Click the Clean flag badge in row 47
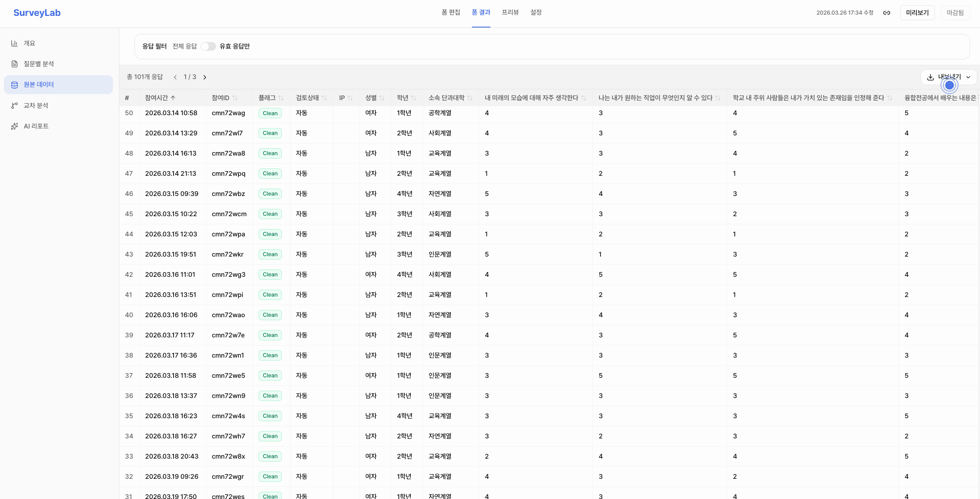980x499 pixels. pyautogui.click(x=270, y=174)
